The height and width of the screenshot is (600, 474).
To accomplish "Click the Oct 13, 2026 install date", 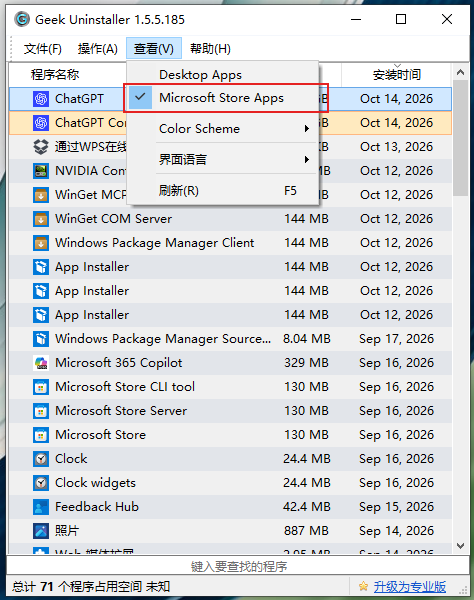I will [396, 147].
